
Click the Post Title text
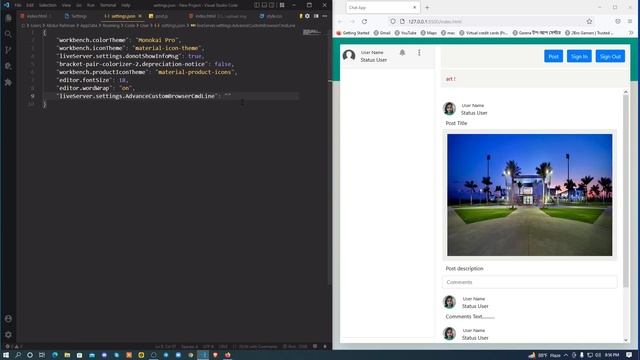click(456, 123)
